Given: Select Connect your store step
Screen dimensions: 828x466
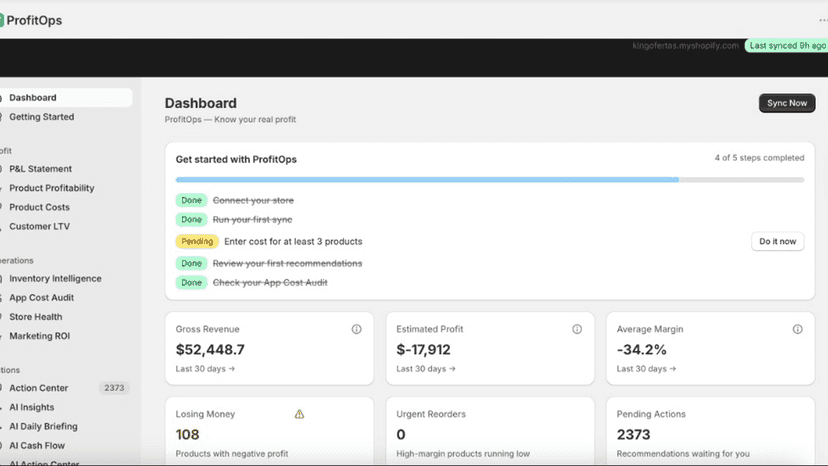Looking at the screenshot, I should [253, 200].
